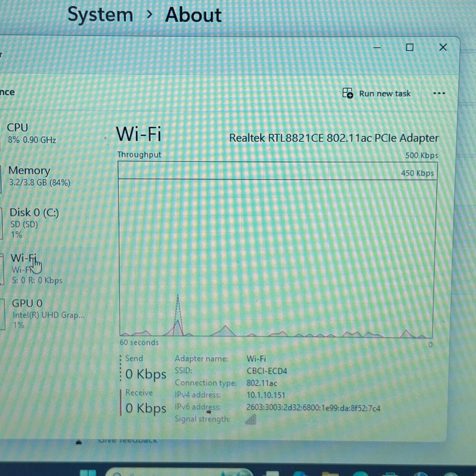
Task: Minimize the Task Manager window
Action: [377, 47]
